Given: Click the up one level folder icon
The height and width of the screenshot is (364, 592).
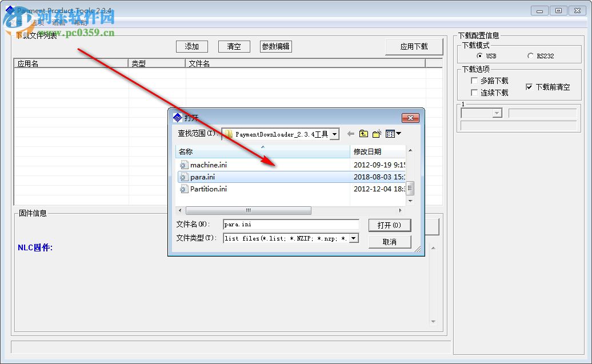Looking at the screenshot, I should click(x=363, y=134).
